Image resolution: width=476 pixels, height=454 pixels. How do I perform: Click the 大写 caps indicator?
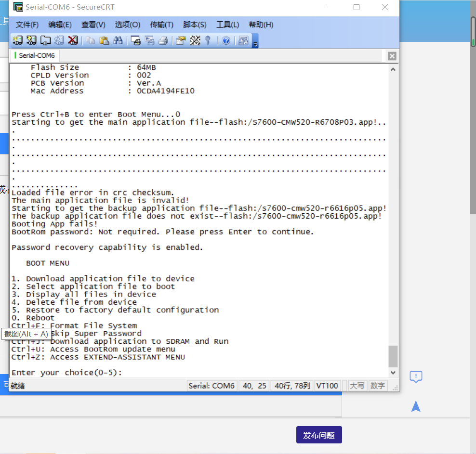pyautogui.click(x=357, y=386)
